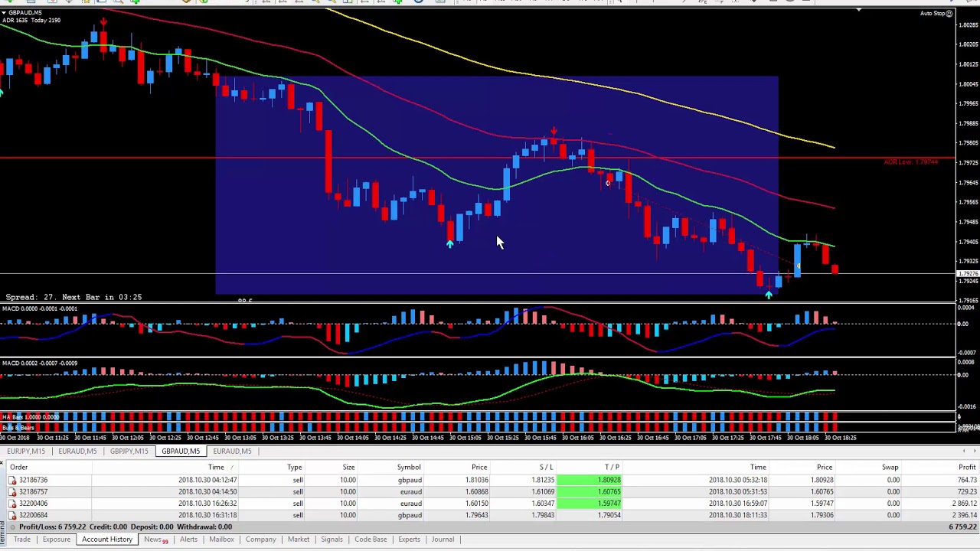
Task: Open the Mailbox tab
Action: [221, 540]
